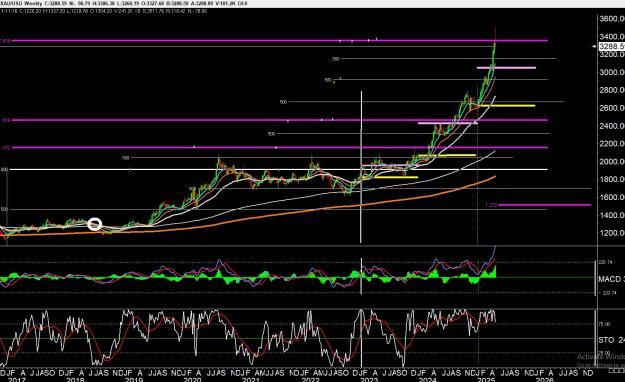Click the 2023 year label on time axis
Screen dimensions: 625x382
(369, 379)
